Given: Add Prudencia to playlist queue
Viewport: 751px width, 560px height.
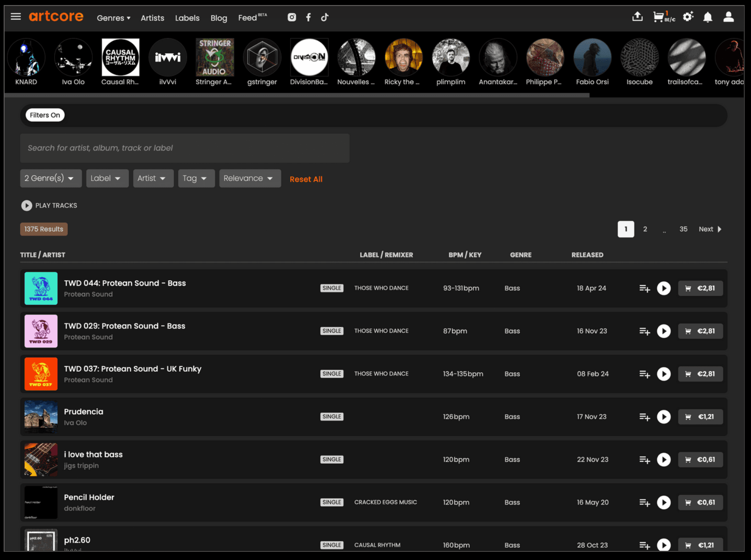Looking at the screenshot, I should pyautogui.click(x=645, y=417).
